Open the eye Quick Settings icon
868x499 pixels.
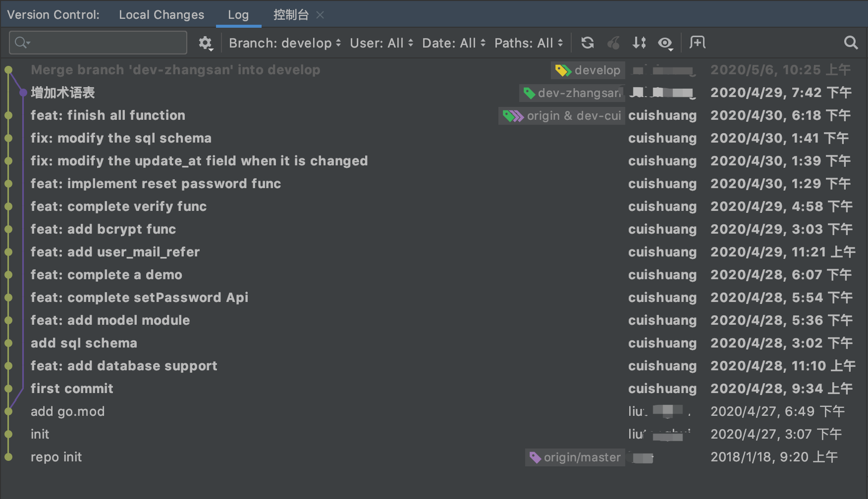665,44
